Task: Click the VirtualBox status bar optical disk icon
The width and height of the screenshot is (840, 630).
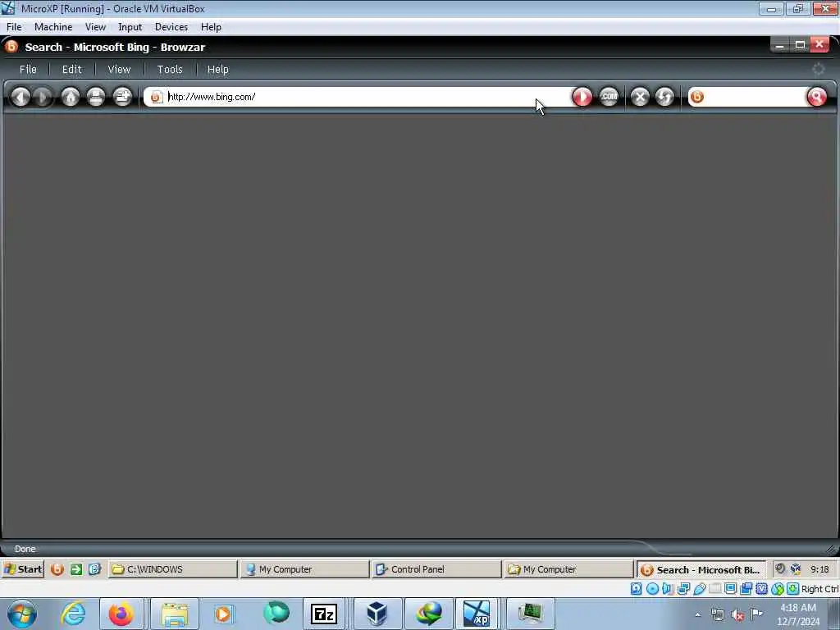Action: (652, 589)
